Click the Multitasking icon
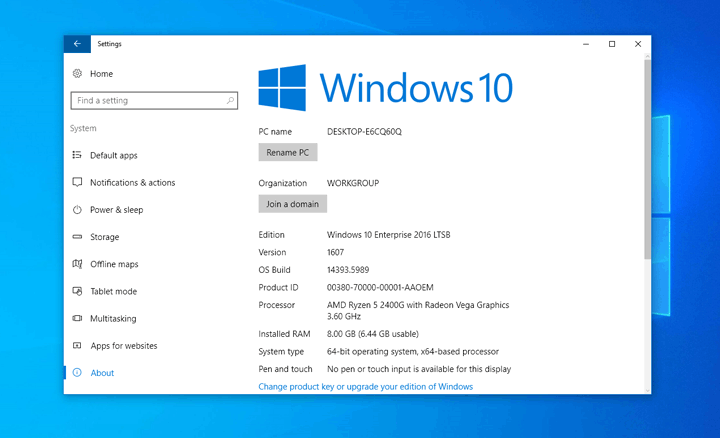The height and width of the screenshot is (438, 720). [x=77, y=318]
